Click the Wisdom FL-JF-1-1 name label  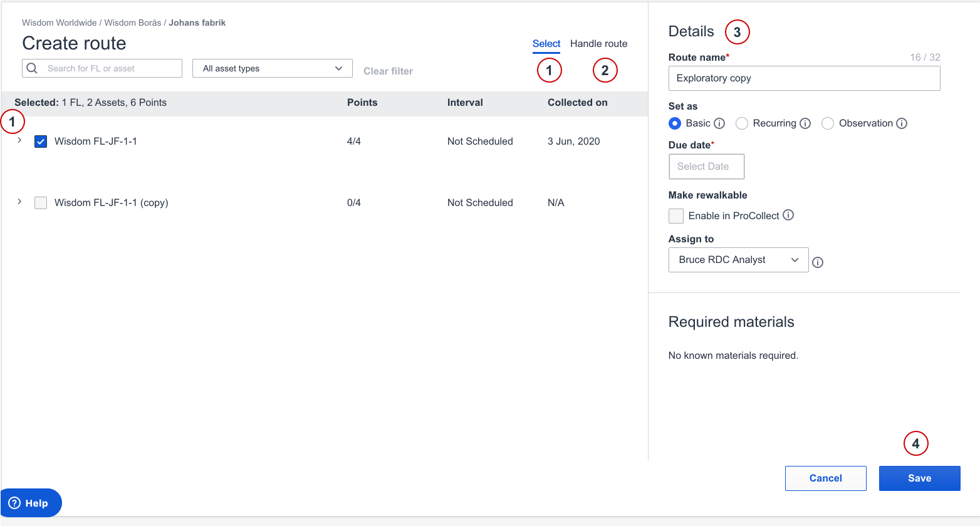(x=96, y=142)
